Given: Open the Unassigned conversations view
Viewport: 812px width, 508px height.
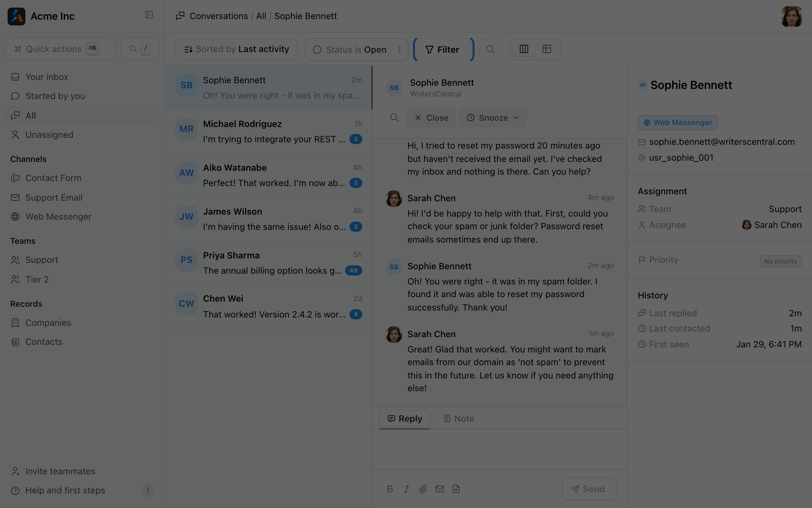Looking at the screenshot, I should click(82, 135).
